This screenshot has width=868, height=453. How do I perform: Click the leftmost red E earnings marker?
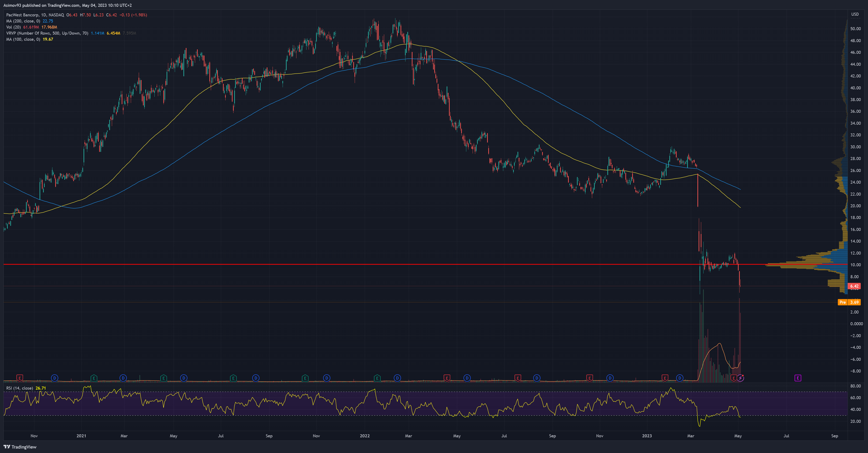coord(20,378)
